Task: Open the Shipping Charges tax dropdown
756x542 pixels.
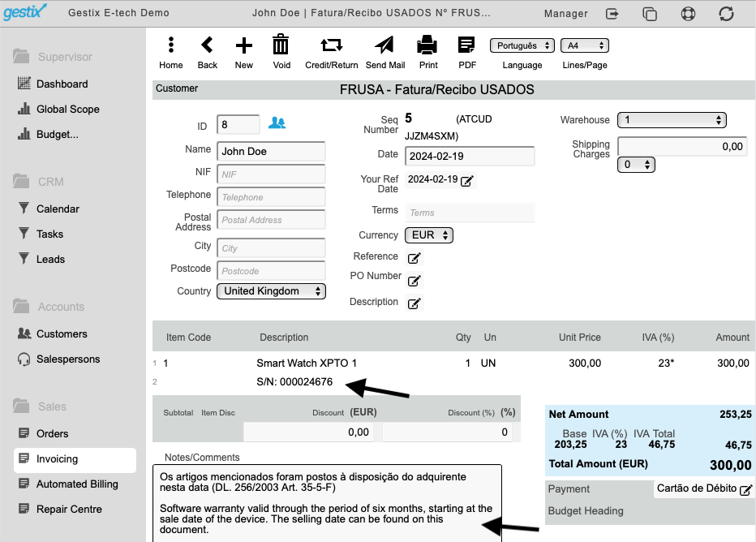Action: [x=636, y=165]
